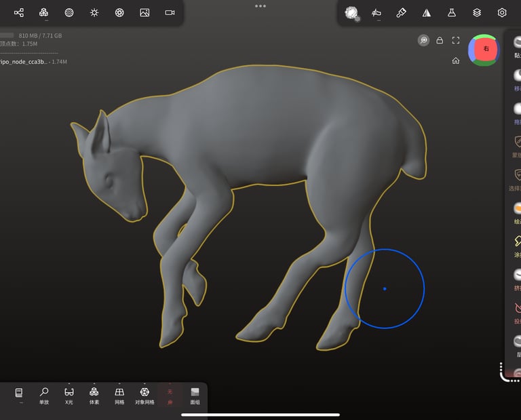
Task: Open the flask icon menu
Action: [452, 13]
